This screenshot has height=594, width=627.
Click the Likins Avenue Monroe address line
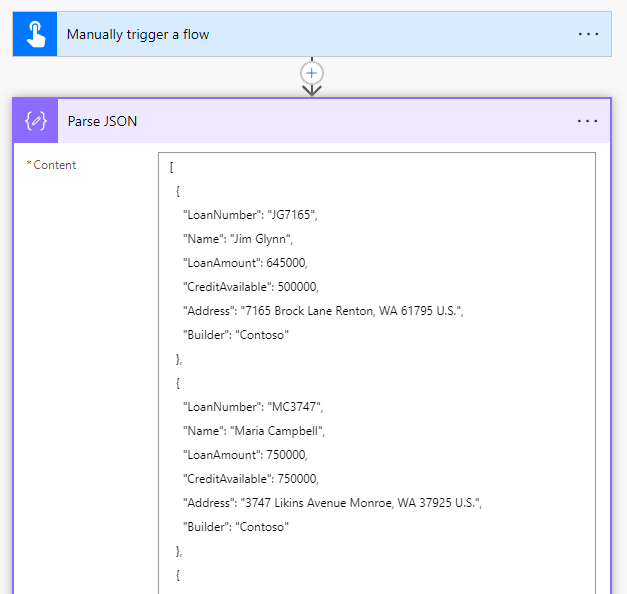coord(332,503)
